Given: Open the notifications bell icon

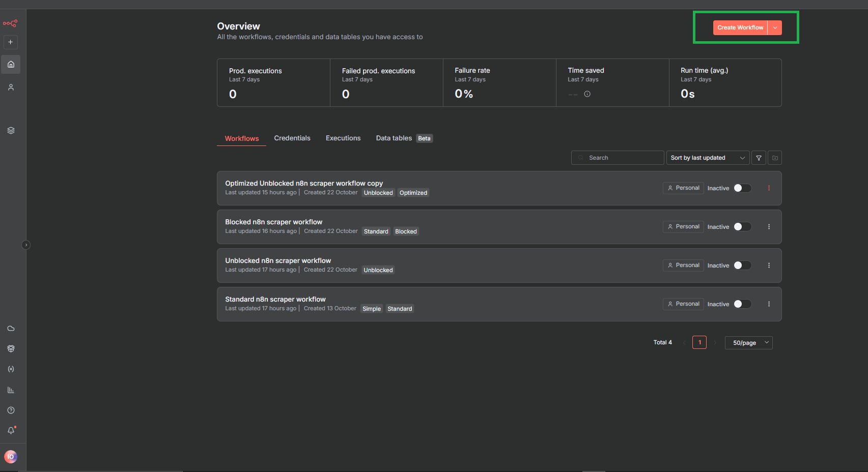Looking at the screenshot, I should coord(11,431).
